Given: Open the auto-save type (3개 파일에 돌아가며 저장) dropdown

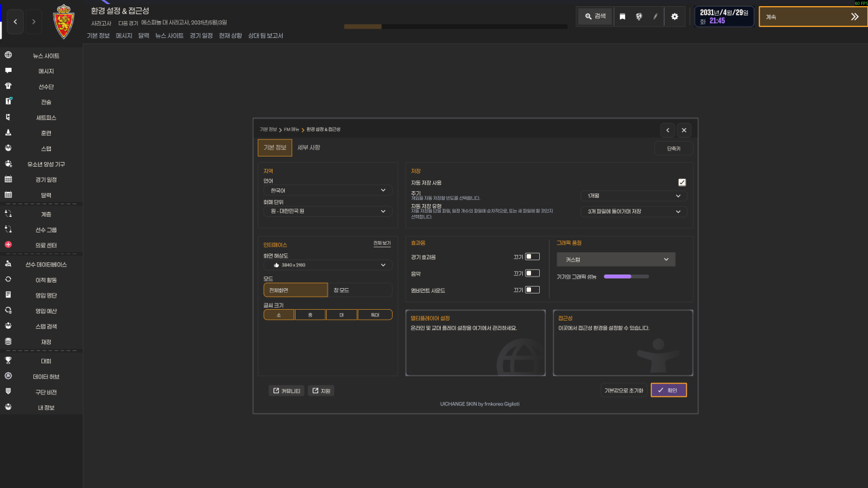Looking at the screenshot, I should tap(633, 211).
